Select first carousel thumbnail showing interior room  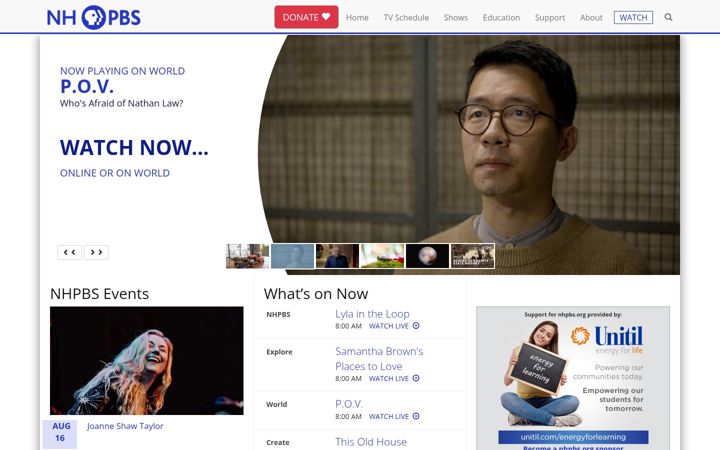tap(248, 256)
